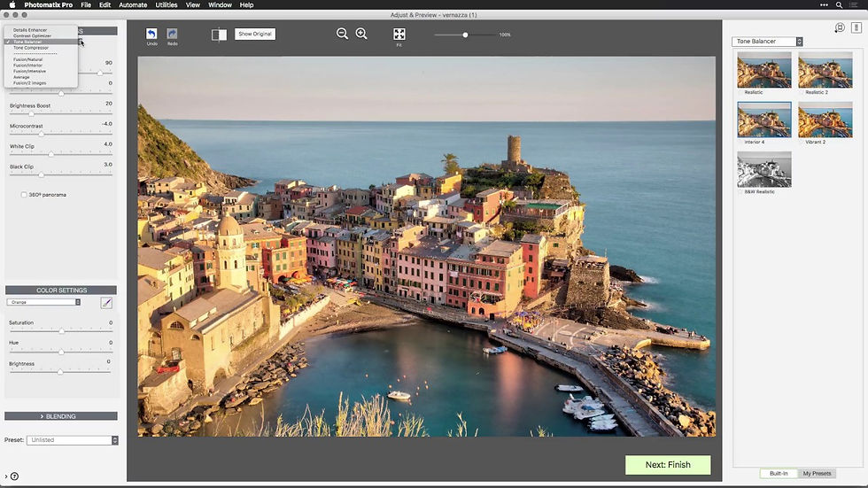Open the View menu

(x=193, y=4)
